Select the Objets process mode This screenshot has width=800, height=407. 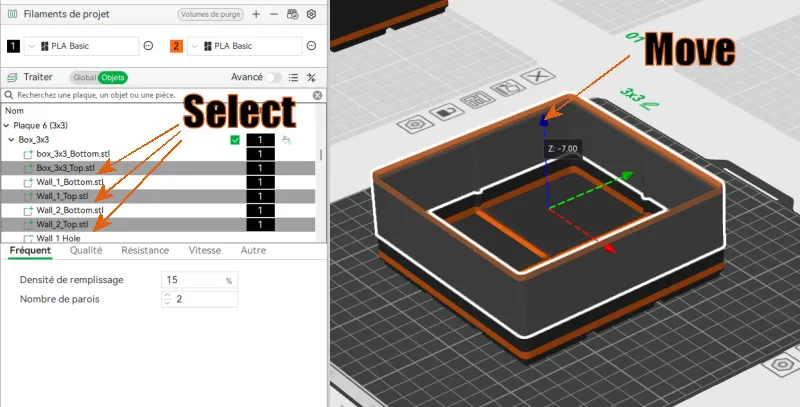(x=113, y=78)
